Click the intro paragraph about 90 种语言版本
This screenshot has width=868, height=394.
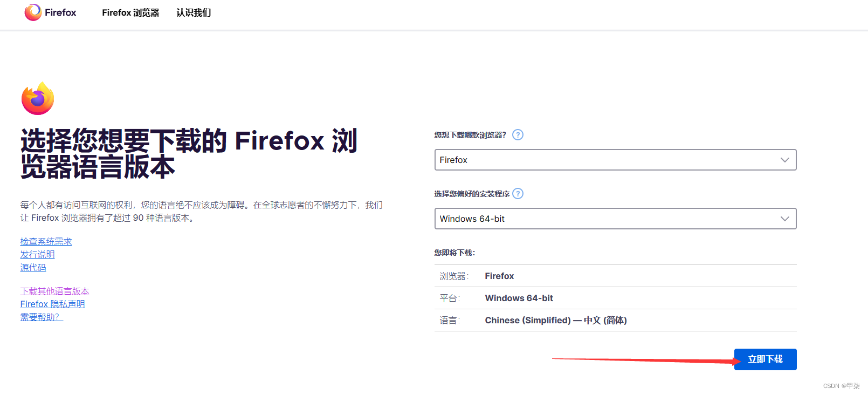202,212
